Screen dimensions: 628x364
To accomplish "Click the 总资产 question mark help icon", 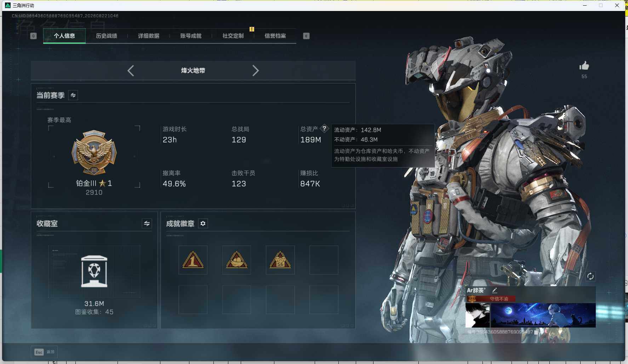I will tap(324, 129).
